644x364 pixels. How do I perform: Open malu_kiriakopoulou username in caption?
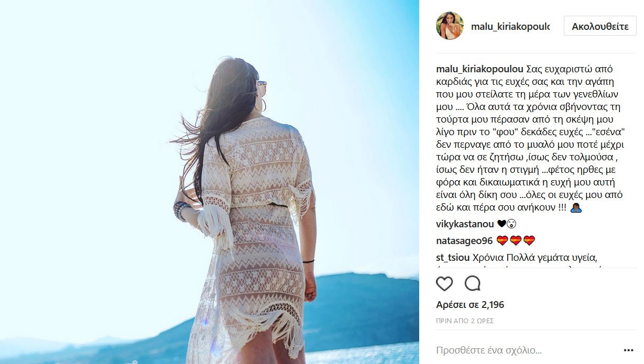pos(479,69)
